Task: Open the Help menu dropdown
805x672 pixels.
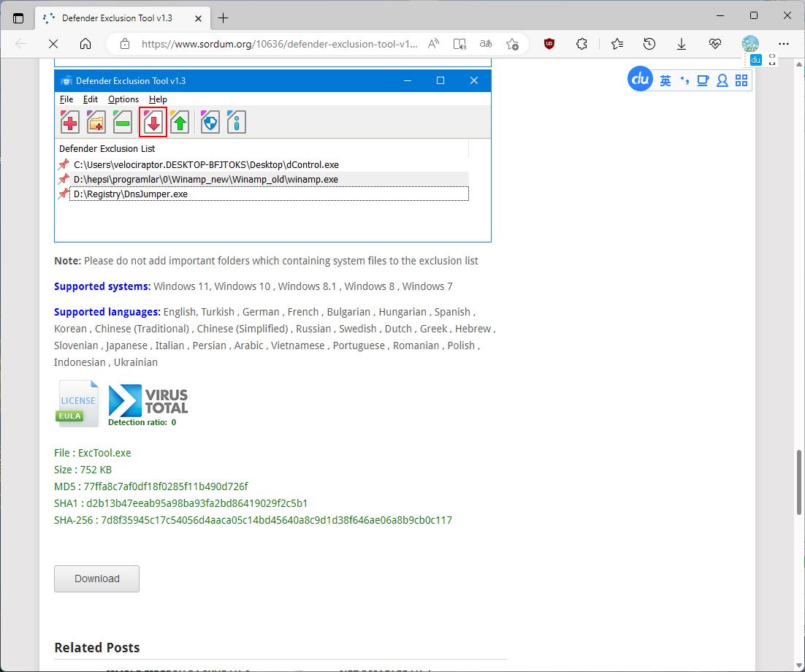Action: [x=158, y=99]
